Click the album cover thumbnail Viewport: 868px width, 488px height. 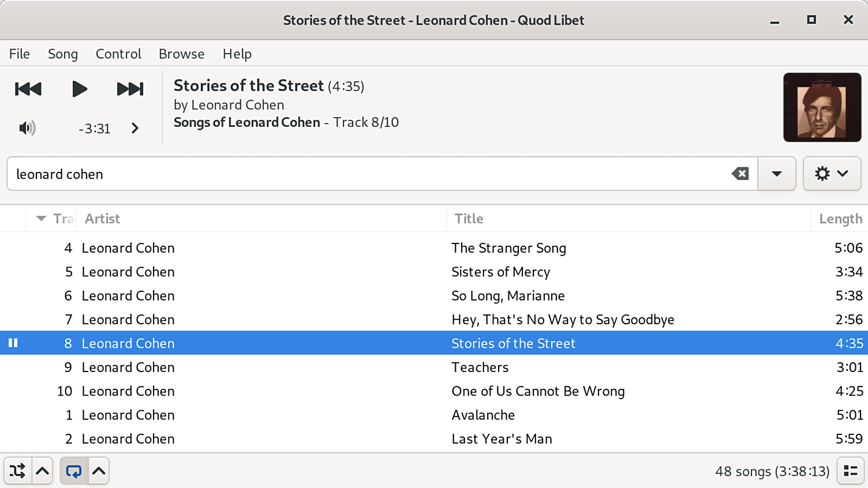click(822, 107)
